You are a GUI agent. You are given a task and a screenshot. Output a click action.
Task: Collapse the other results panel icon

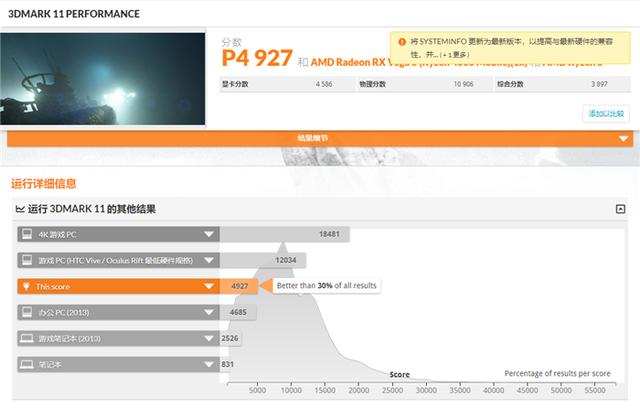coord(620,209)
